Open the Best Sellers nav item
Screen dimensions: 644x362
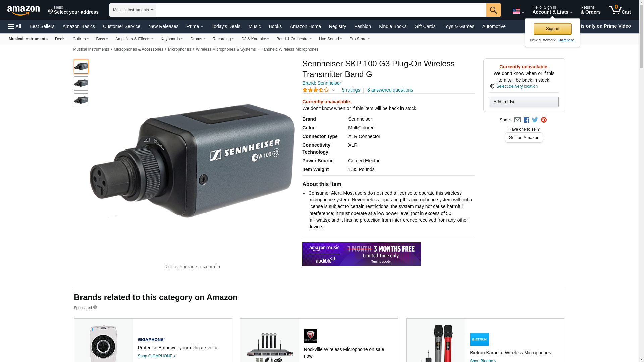[42, 26]
